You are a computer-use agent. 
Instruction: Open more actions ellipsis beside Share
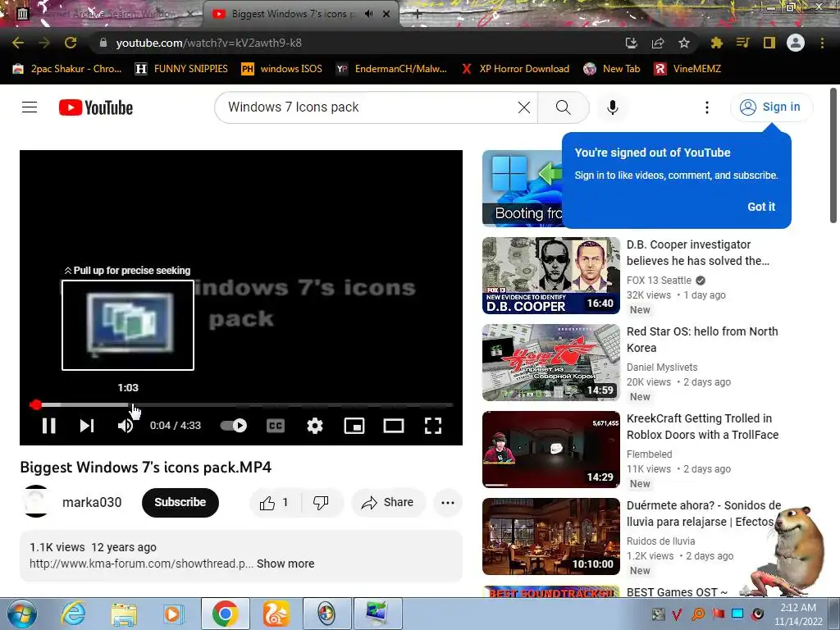tap(447, 503)
